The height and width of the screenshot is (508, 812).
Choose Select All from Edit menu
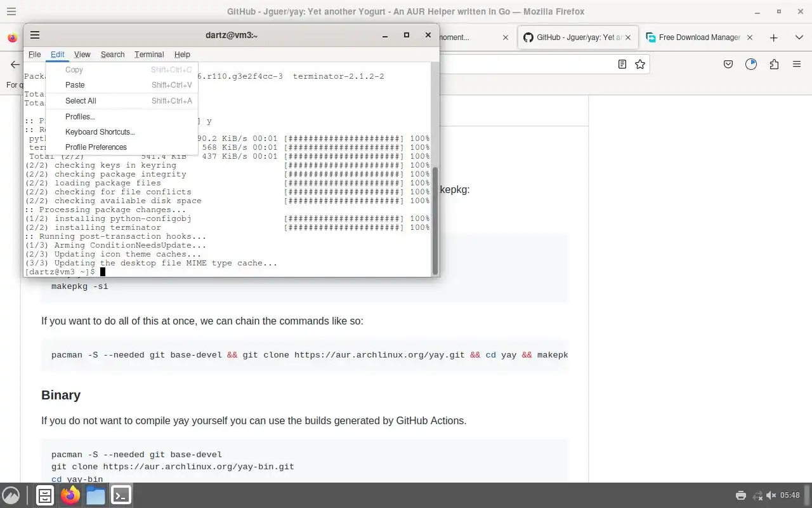[x=122, y=101]
